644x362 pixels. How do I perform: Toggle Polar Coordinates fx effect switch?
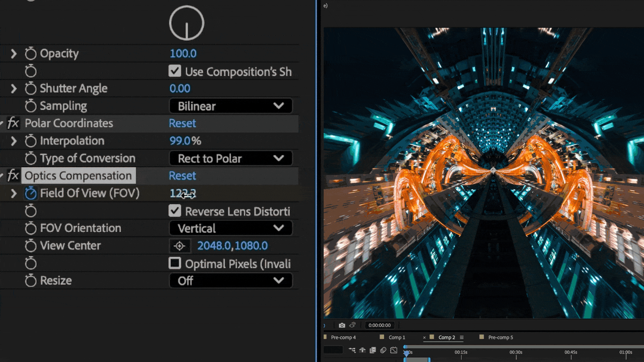(13, 123)
